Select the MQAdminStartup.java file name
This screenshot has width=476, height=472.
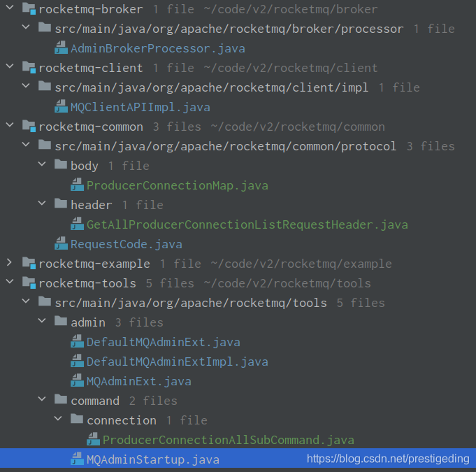152,460
